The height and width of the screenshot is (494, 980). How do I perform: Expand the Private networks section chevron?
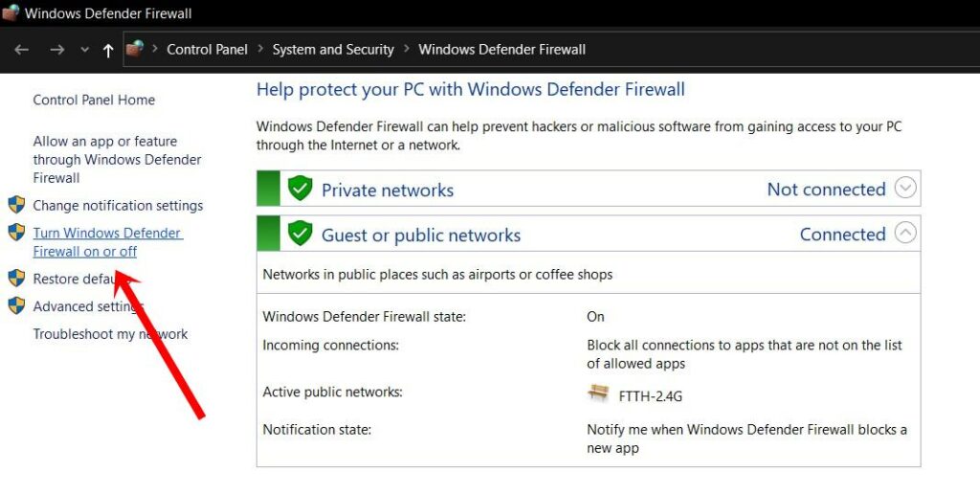(x=905, y=188)
